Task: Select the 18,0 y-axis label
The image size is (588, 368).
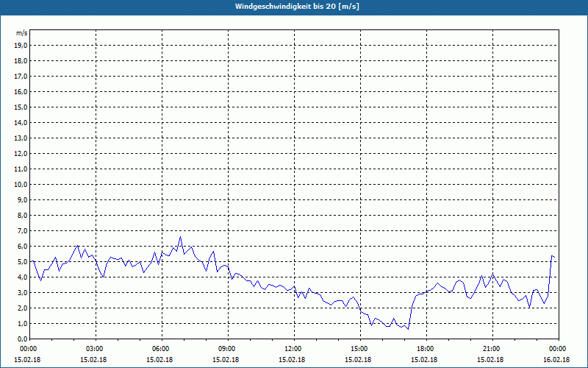Action: click(x=21, y=61)
